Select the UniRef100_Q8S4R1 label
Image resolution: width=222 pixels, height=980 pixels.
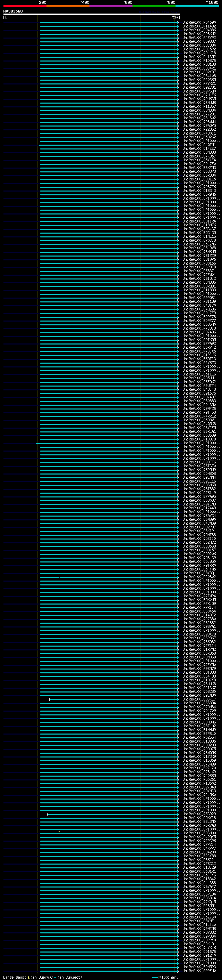[x=199, y=68]
